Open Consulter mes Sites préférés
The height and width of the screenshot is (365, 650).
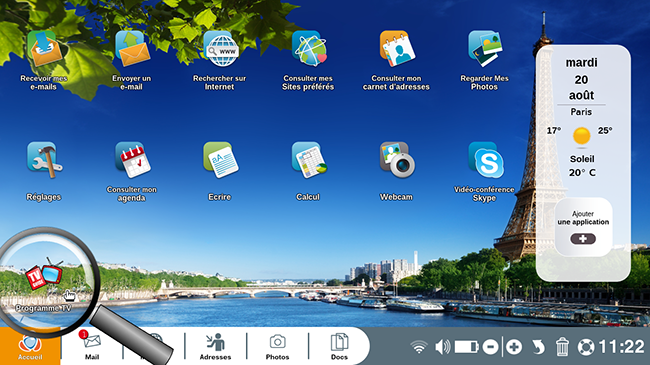(x=309, y=49)
